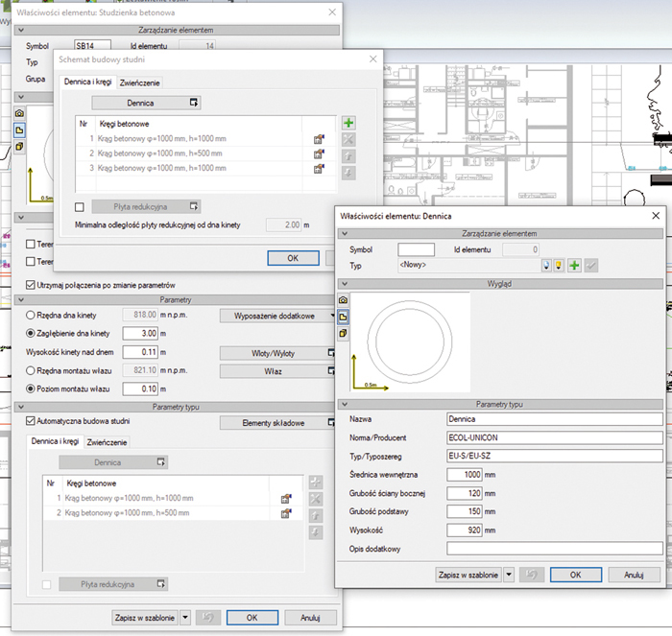
Task: Click the green plus to add concrete ring
Action: pyautogui.click(x=348, y=123)
